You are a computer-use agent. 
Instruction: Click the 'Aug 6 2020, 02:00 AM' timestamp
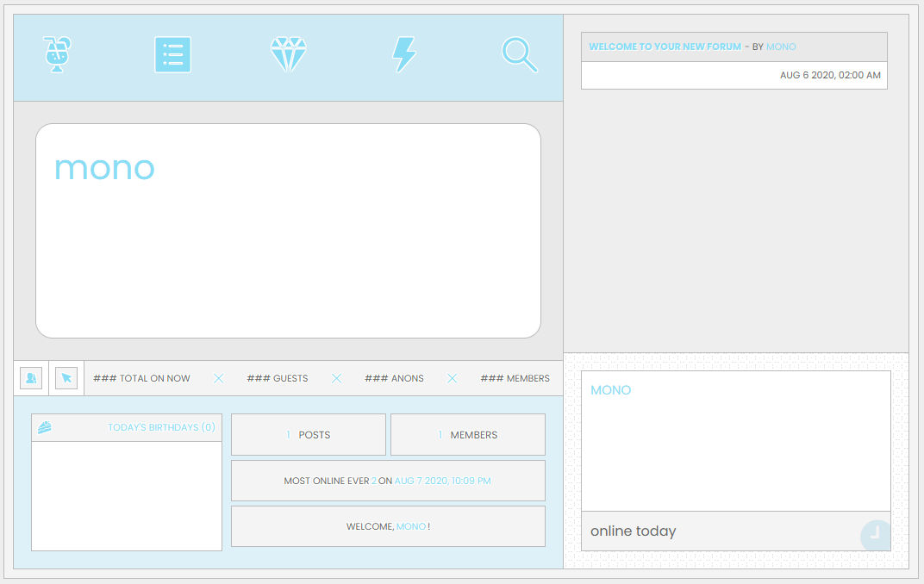pos(830,75)
